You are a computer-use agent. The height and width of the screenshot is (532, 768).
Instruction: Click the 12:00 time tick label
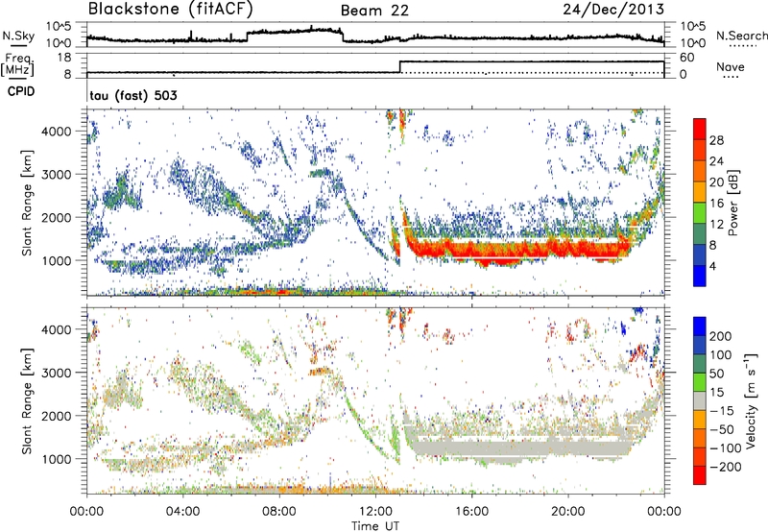point(375,512)
